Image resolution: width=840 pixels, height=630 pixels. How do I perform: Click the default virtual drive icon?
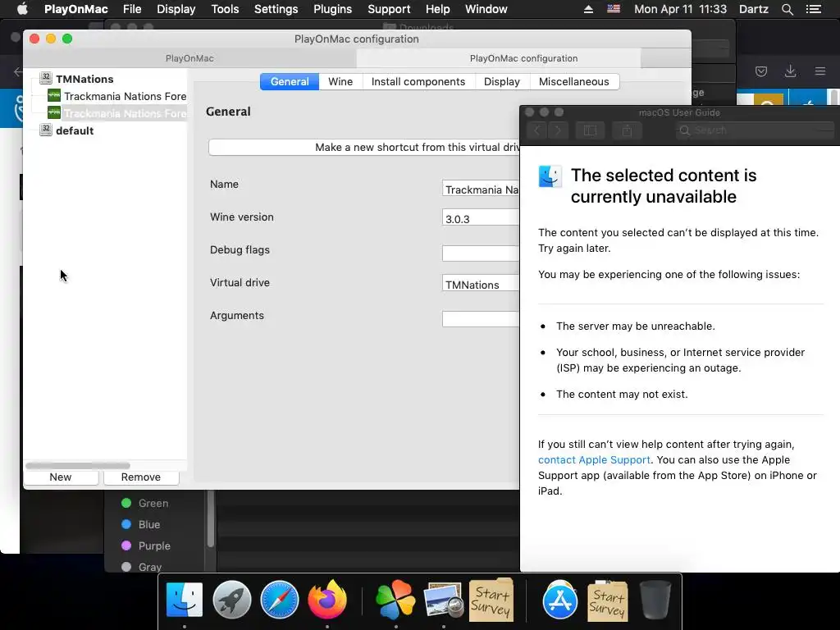(46, 130)
